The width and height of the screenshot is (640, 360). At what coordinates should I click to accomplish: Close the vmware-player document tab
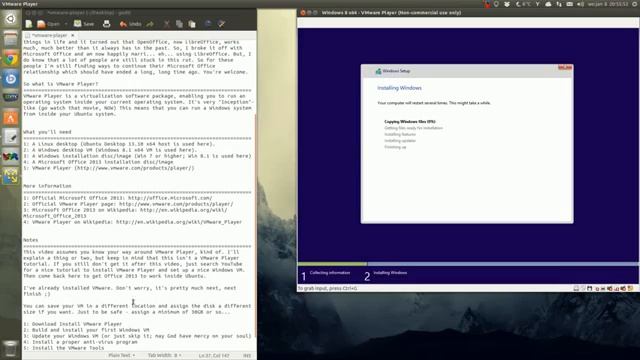[73, 36]
